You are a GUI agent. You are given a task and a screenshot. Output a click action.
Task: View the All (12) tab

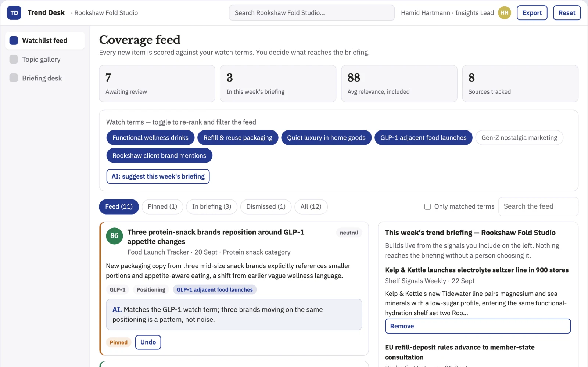[311, 206]
